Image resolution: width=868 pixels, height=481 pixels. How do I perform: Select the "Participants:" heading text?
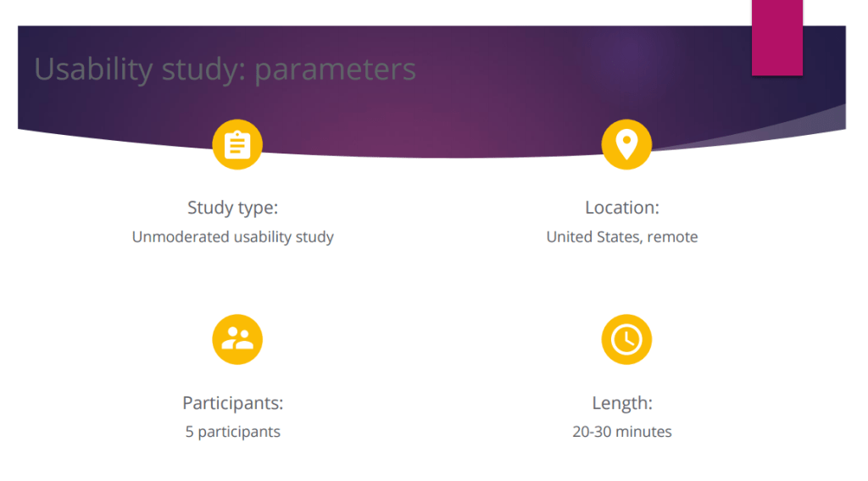(232, 403)
